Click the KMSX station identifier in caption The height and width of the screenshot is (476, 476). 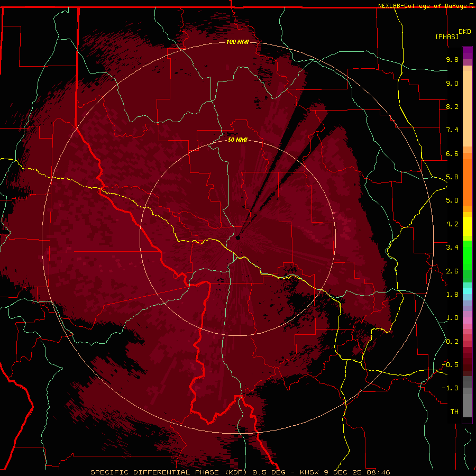pyautogui.click(x=309, y=472)
